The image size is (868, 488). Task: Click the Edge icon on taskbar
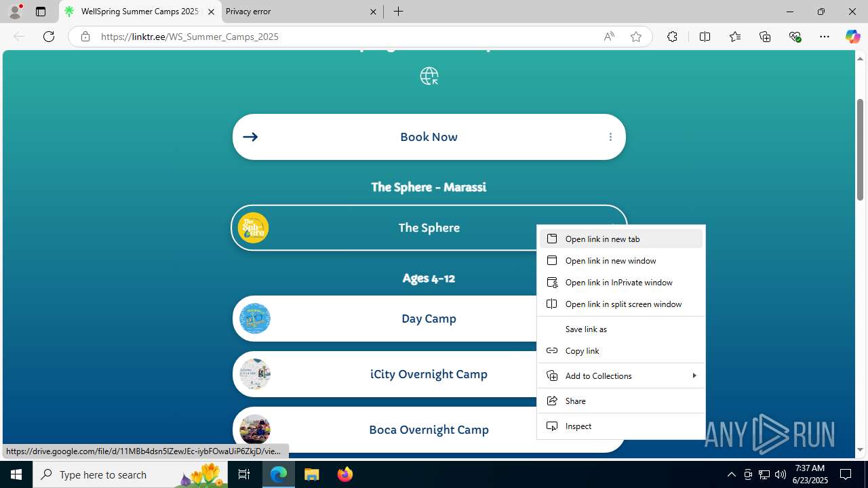coord(279,474)
